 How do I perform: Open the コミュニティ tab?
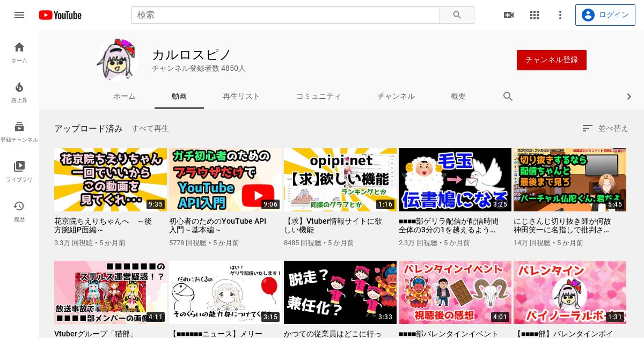click(319, 97)
